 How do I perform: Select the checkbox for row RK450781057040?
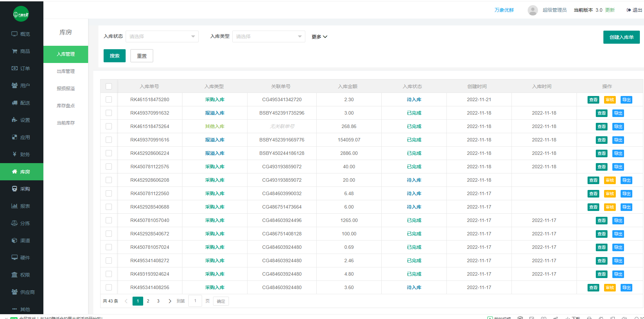[x=109, y=220]
